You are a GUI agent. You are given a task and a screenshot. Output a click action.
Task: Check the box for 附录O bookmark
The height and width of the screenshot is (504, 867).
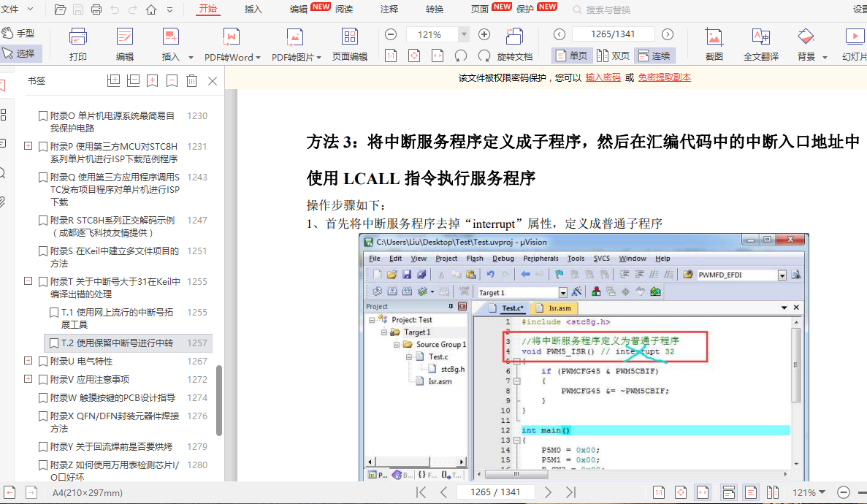click(42, 115)
